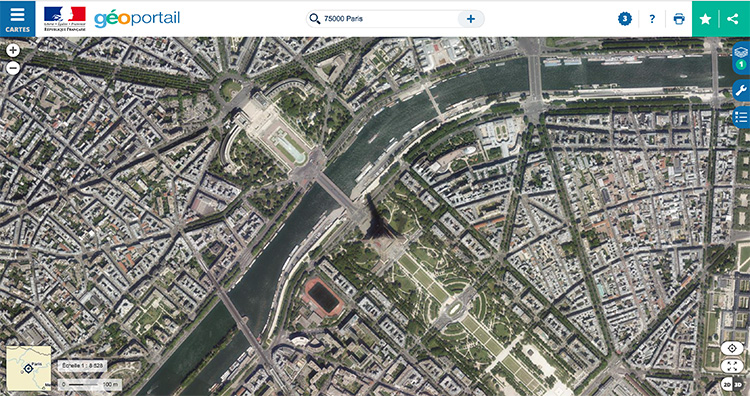Open the map tools wrench panel
750x396 pixels.
click(741, 90)
